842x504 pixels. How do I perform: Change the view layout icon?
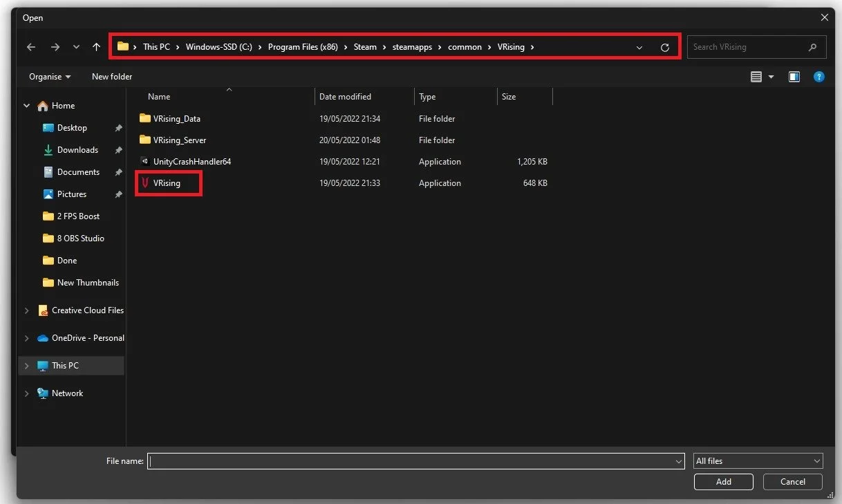(756, 77)
